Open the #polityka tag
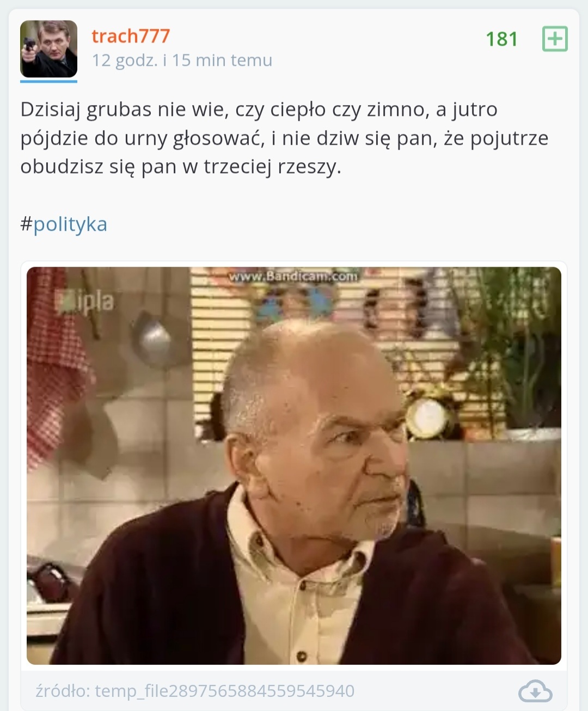 (64, 224)
